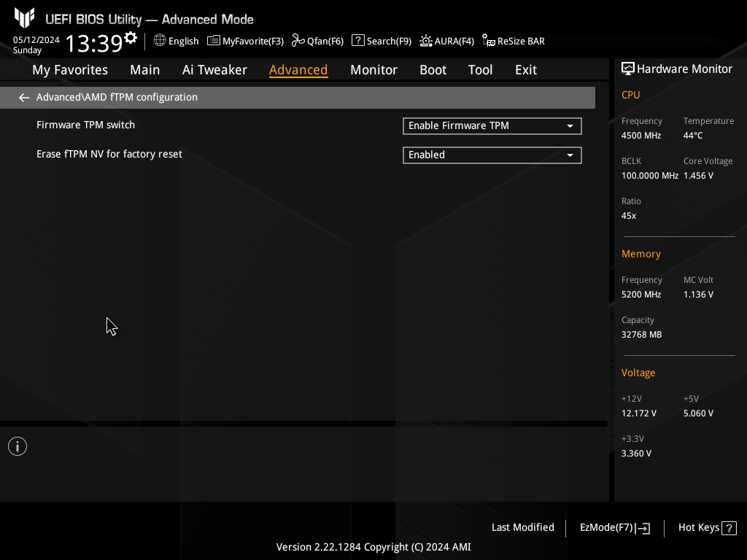Select Erase fTPM NV for factory reset label
The width and height of the screenshot is (747, 560).
point(109,155)
